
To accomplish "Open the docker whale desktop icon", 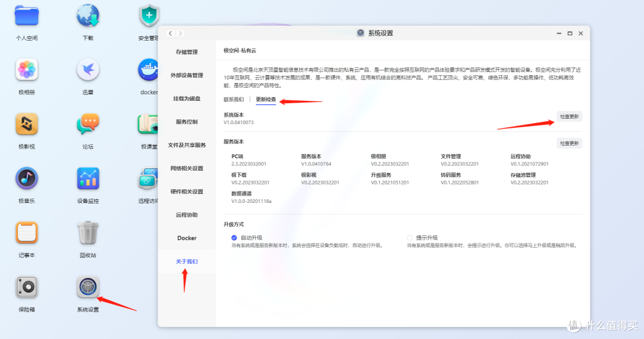I will tap(148, 70).
